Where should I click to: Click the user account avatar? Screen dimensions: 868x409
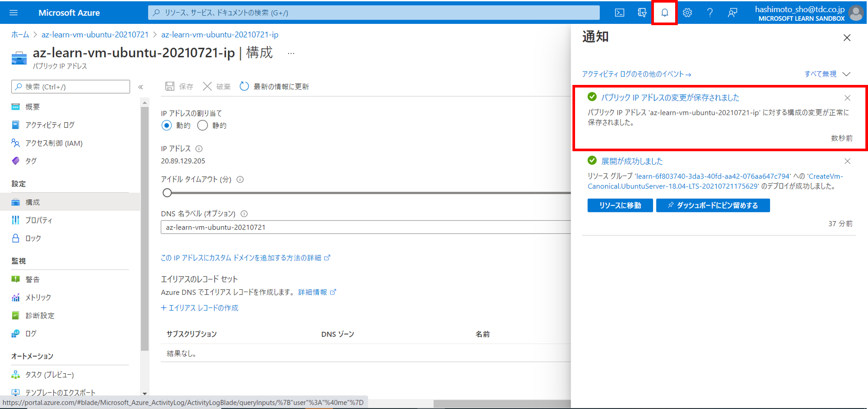(856, 13)
